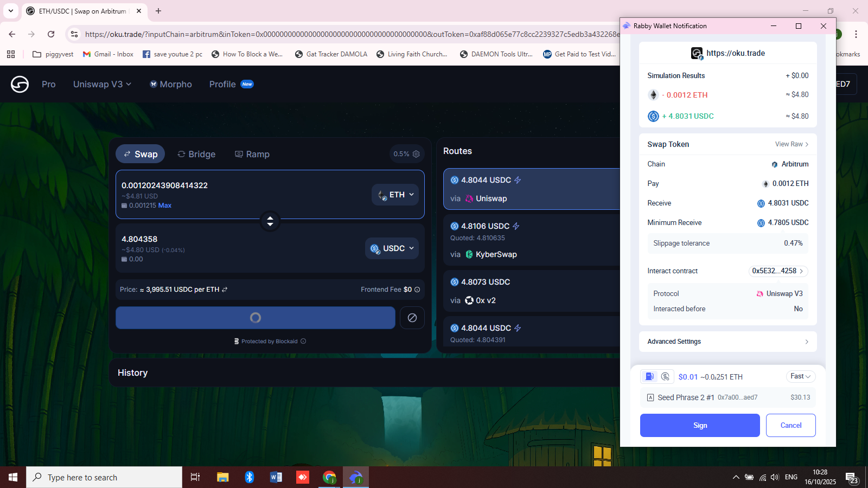Viewport: 868px width, 488px height.
Task: Select the gas pump payment option
Action: [649, 376]
